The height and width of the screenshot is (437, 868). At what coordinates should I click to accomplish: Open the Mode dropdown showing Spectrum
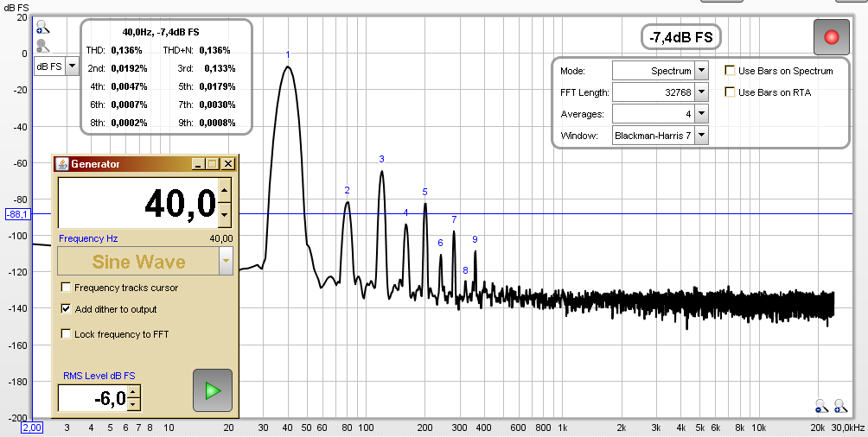(701, 71)
